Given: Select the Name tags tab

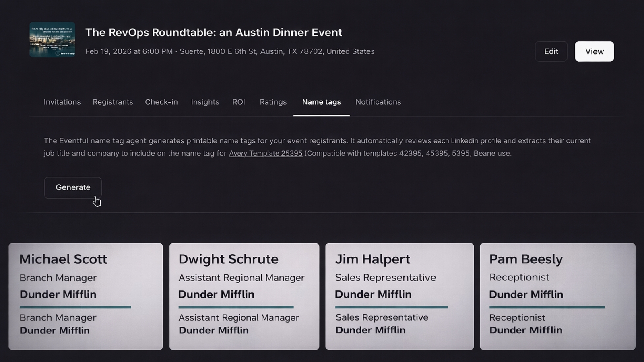Looking at the screenshot, I should click(322, 102).
